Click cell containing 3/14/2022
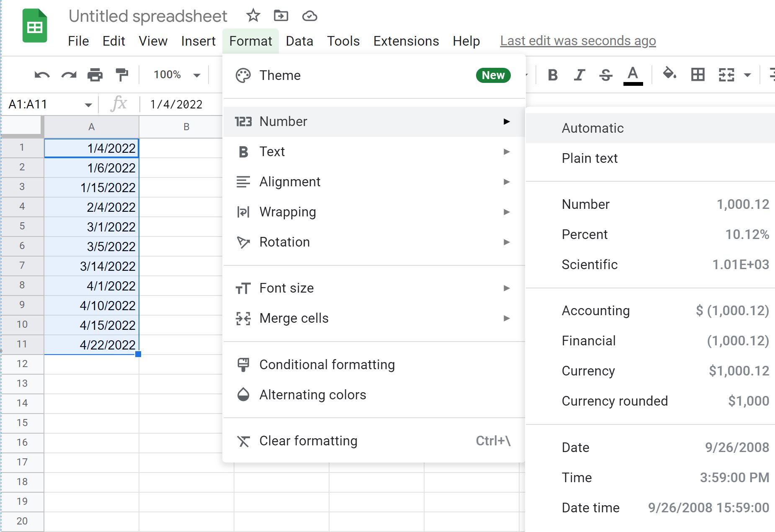 [x=91, y=266]
